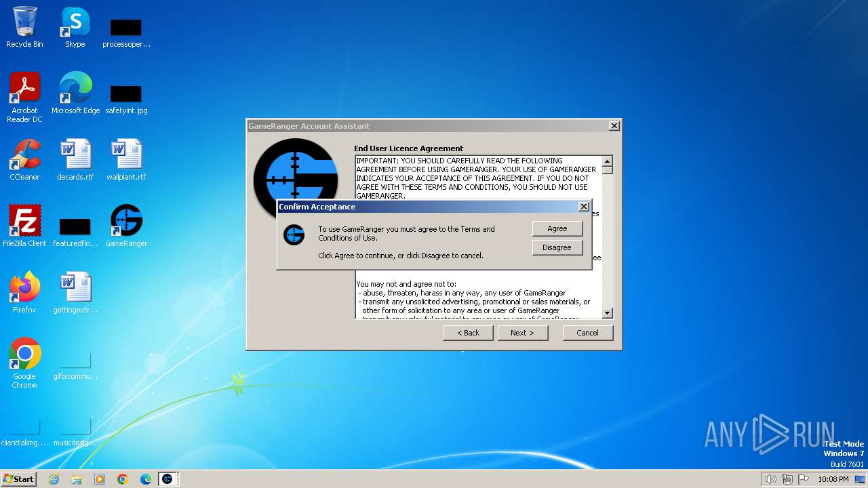The height and width of the screenshot is (488, 868).
Task: Select the processoper desktop file
Action: point(126,33)
